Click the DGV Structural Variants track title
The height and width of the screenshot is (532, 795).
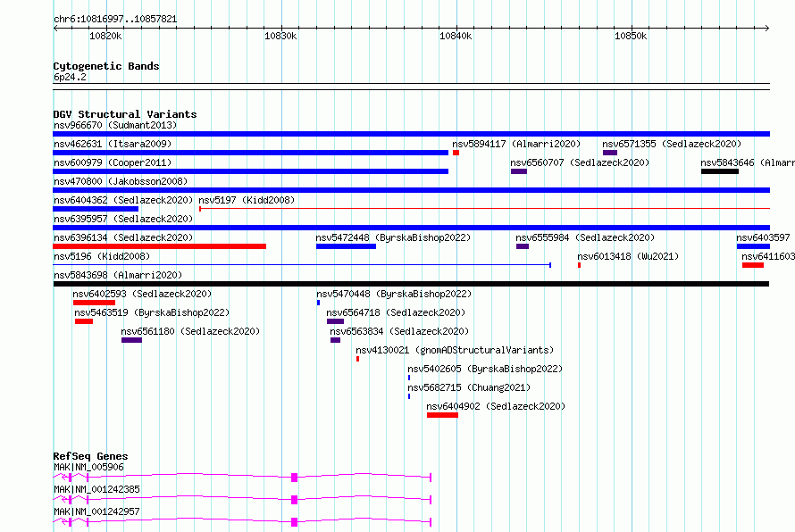pos(125,114)
